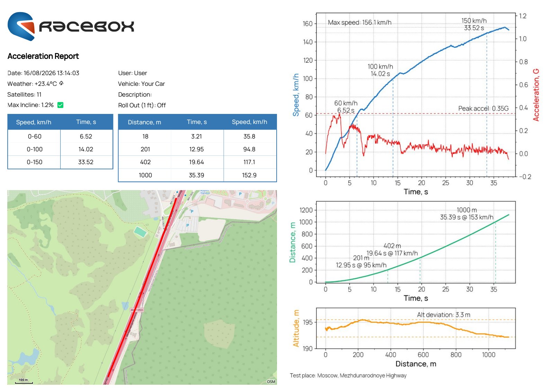Screen dimensions: 554x392
Task: Click the 'Distance, m' table header
Action: coord(144,122)
